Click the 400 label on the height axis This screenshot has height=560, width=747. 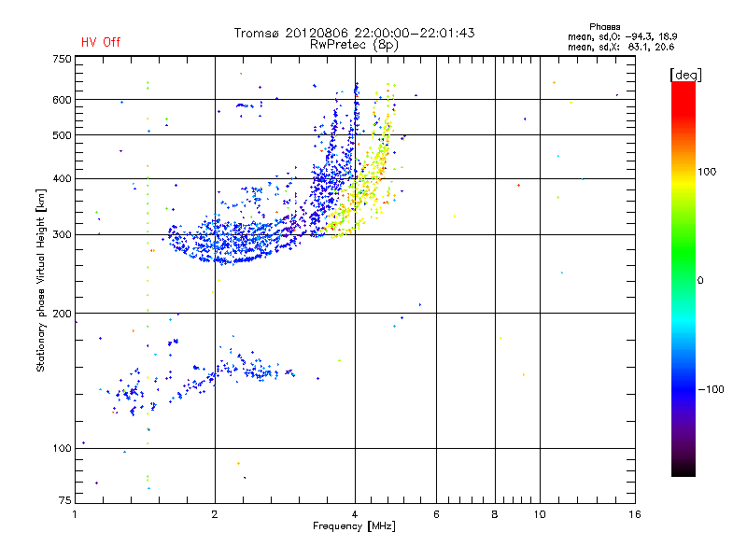[x=62, y=179]
